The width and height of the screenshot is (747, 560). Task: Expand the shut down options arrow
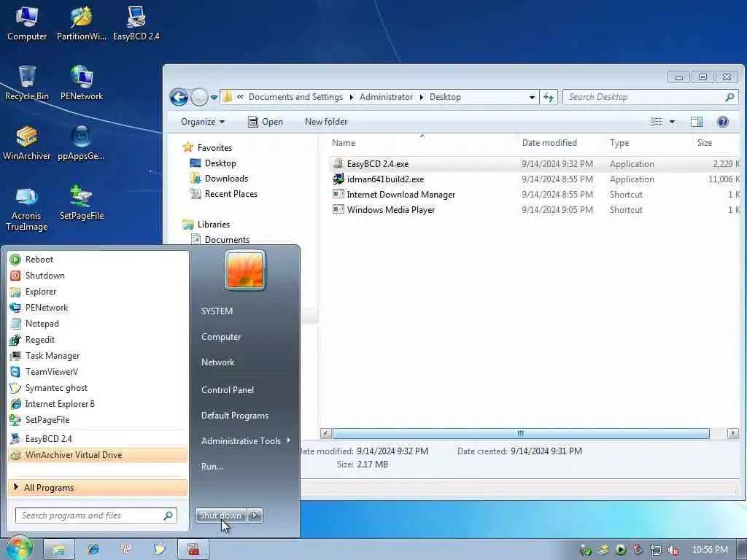255,516
